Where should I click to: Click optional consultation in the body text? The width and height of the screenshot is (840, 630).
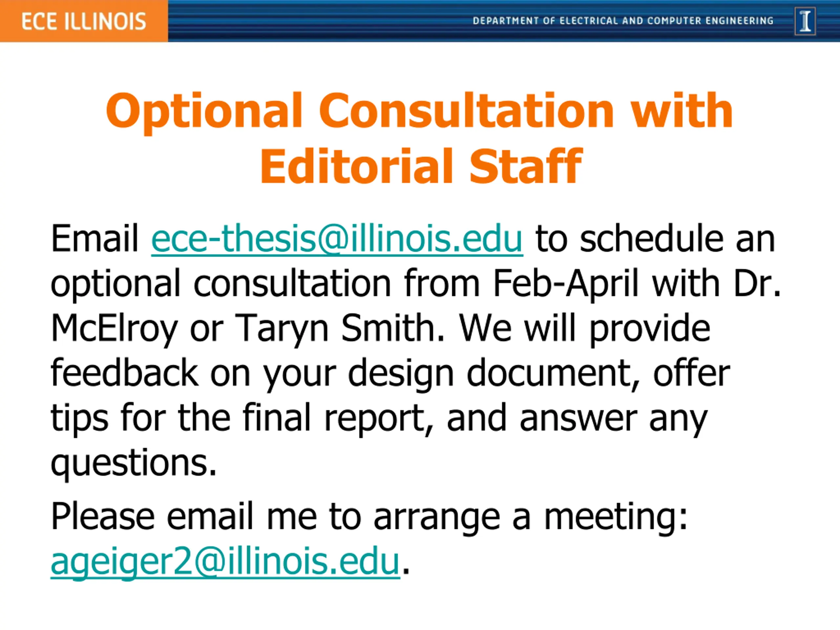pos(220,284)
